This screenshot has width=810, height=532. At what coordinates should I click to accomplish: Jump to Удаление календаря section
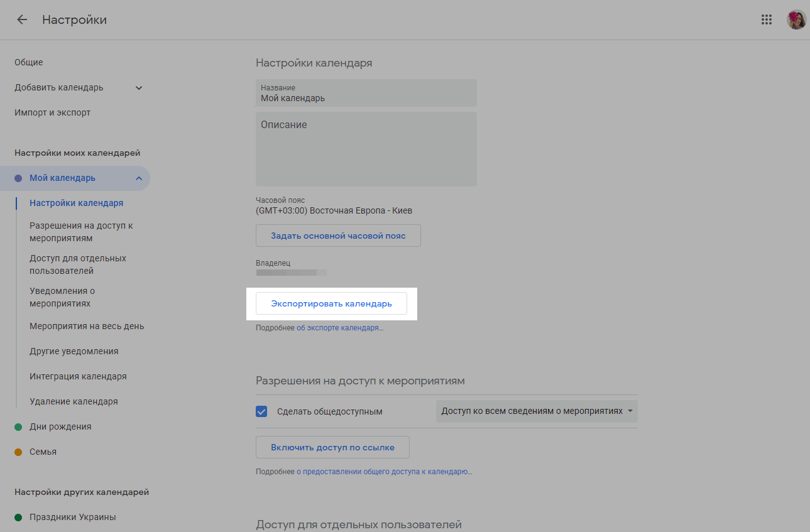[74, 401]
